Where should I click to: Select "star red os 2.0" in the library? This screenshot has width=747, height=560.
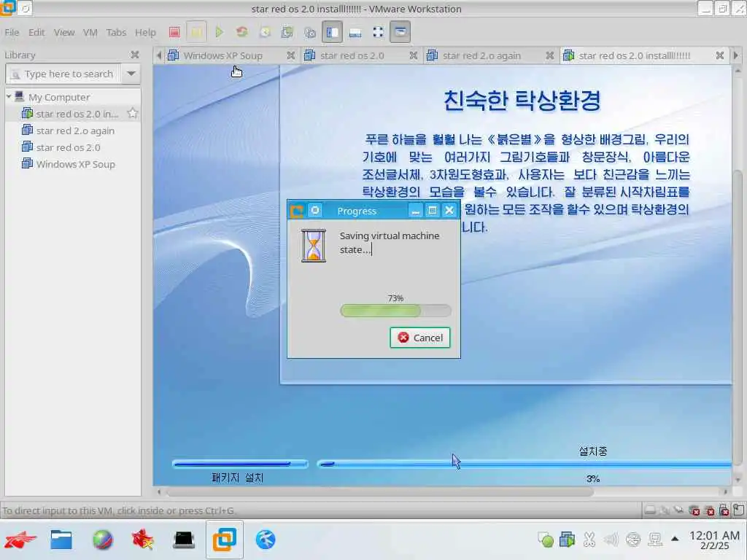tap(68, 147)
